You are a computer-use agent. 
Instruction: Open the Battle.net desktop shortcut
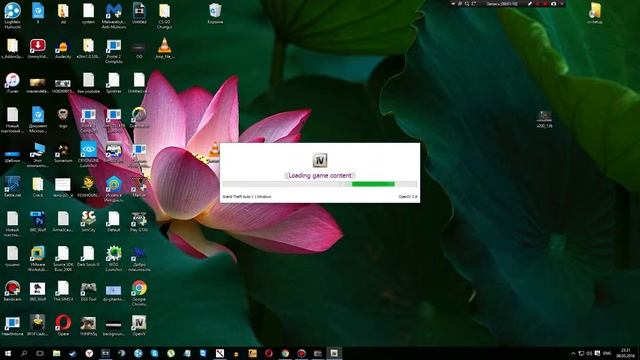[x=12, y=187]
